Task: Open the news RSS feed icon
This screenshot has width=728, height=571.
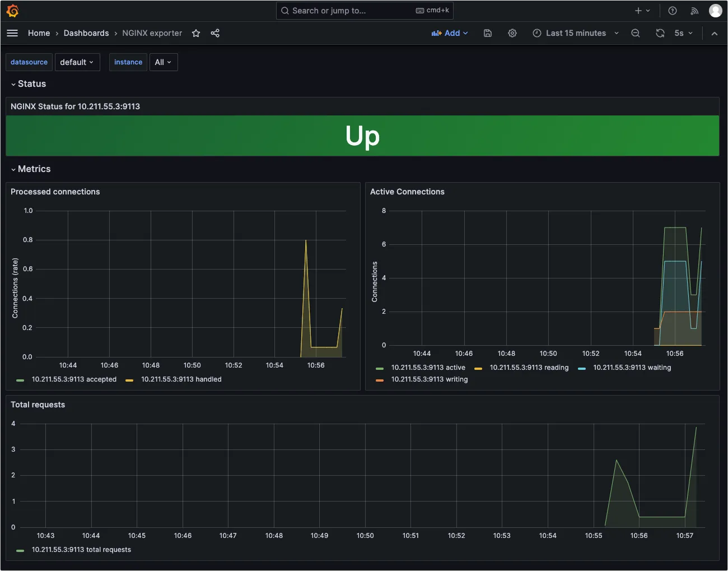Action: [694, 11]
